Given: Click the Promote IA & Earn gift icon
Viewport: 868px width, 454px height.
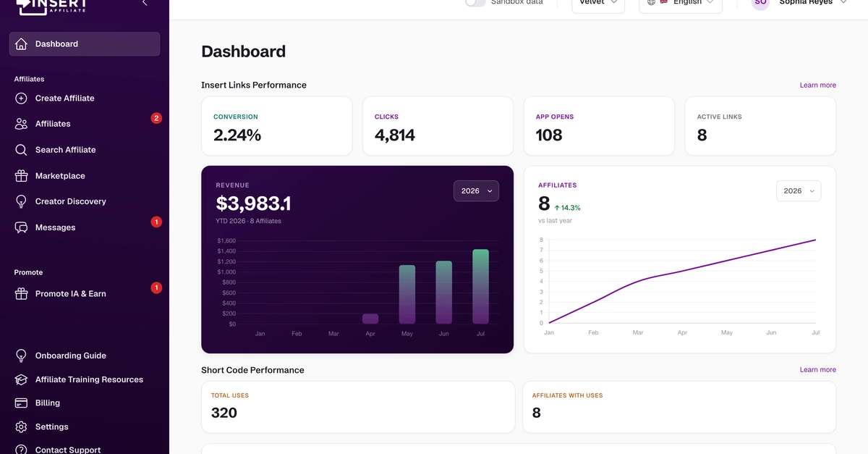Looking at the screenshot, I should tap(21, 294).
